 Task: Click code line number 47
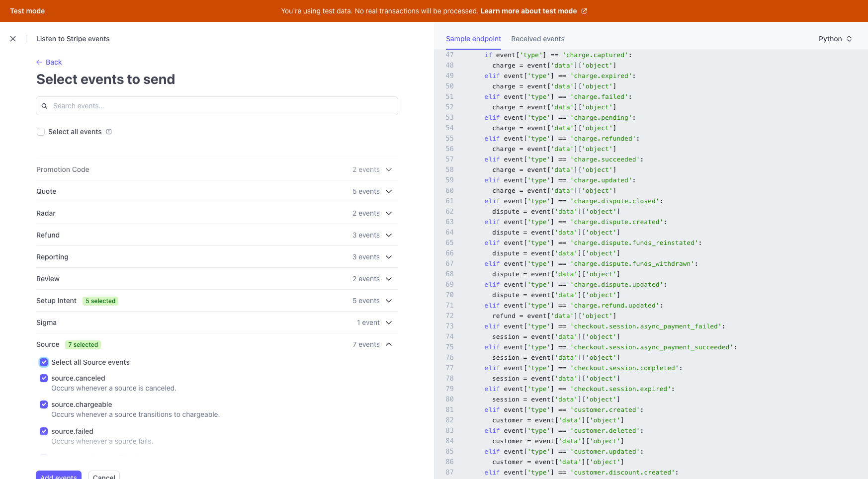pyautogui.click(x=449, y=55)
